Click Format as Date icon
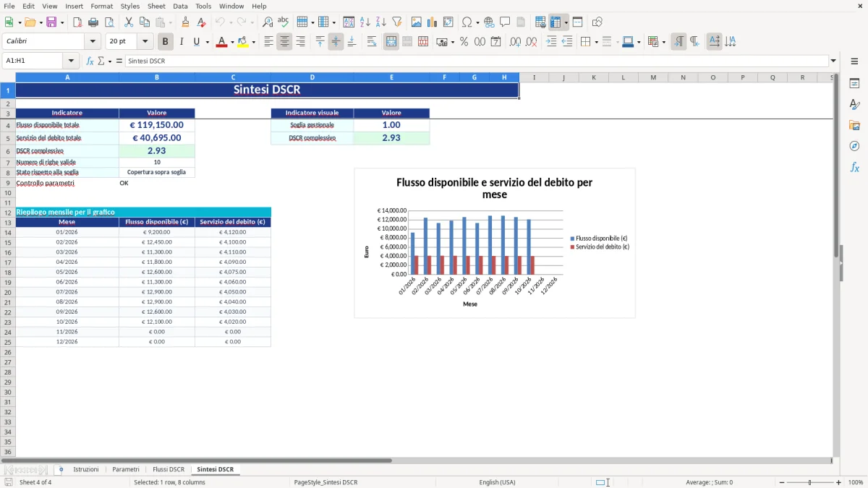The width and height of the screenshot is (868, 488). click(496, 42)
